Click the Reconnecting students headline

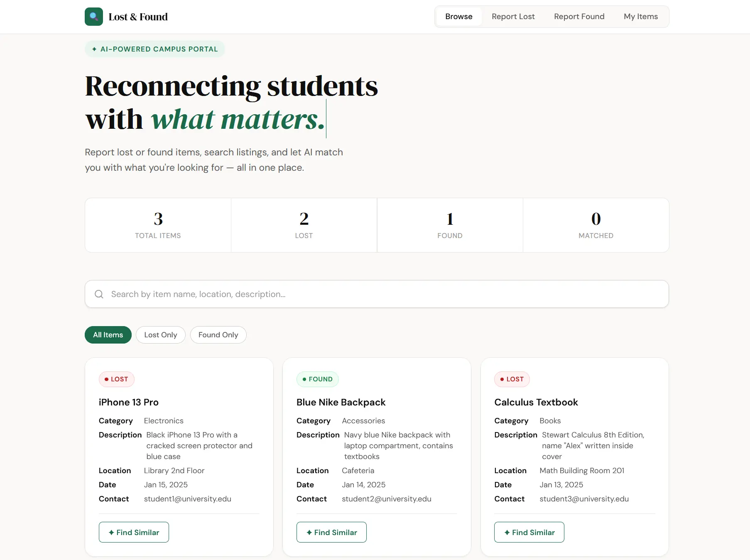[231, 102]
